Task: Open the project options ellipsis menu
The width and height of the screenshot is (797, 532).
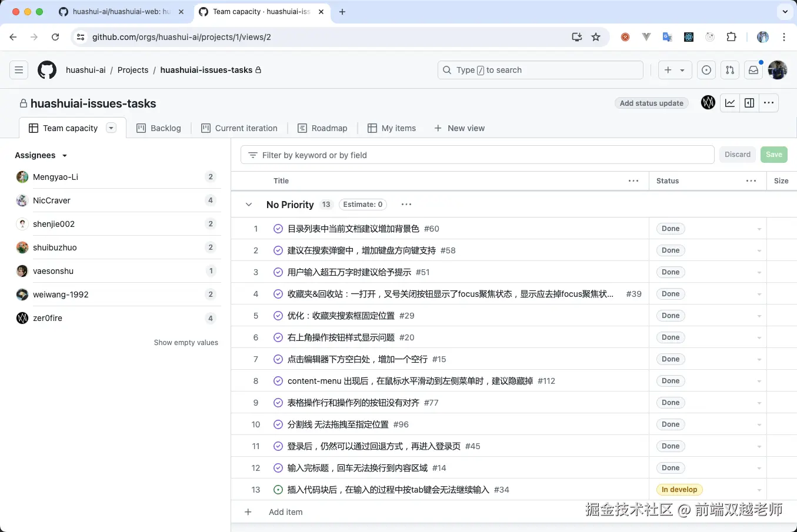Action: [x=769, y=103]
